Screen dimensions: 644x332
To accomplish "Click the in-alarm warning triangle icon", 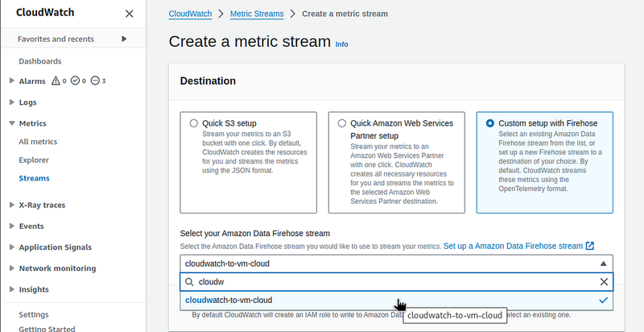I will pos(56,81).
